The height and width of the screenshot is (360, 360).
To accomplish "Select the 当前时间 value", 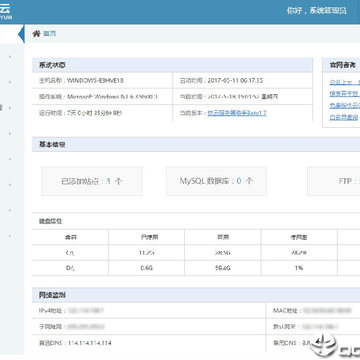I will (x=243, y=97).
